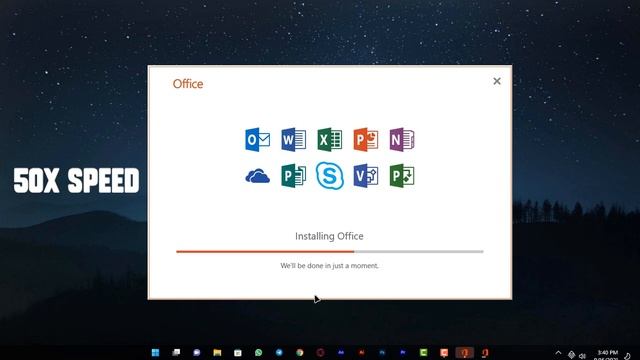This screenshot has width=640, height=360.
Task: Click the OneNote icon in Office installer
Action: pyautogui.click(x=402, y=140)
